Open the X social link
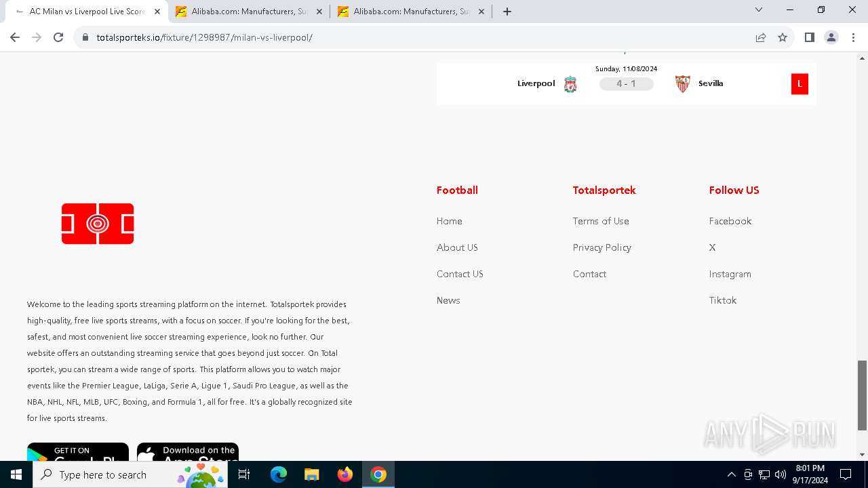Screen dimensions: 868x488 pyautogui.click(x=712, y=247)
